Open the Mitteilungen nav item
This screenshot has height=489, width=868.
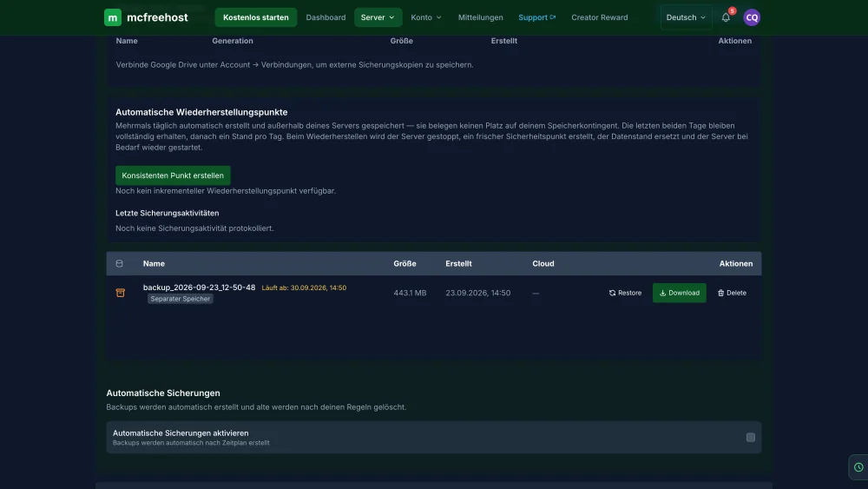(481, 17)
